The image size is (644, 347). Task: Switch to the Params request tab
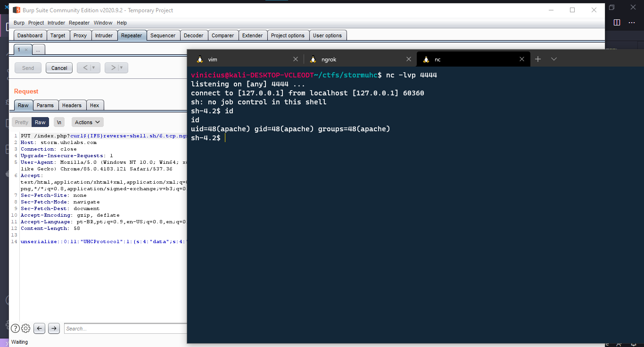45,105
